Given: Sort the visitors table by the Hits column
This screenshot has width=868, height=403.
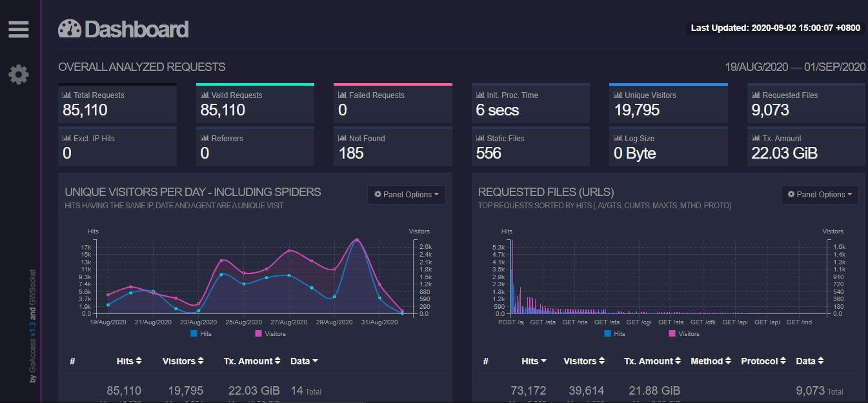Looking at the screenshot, I should [129, 360].
